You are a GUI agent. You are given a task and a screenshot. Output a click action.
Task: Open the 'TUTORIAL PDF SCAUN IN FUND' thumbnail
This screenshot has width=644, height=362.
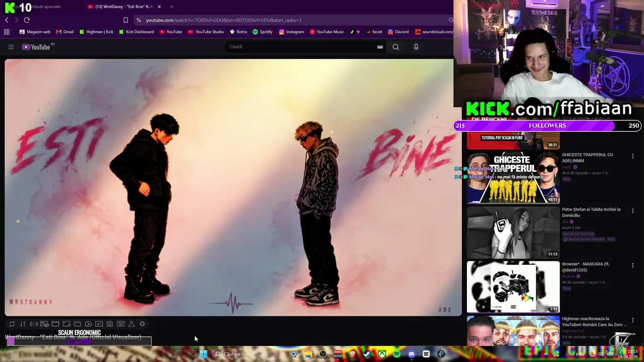point(513,140)
